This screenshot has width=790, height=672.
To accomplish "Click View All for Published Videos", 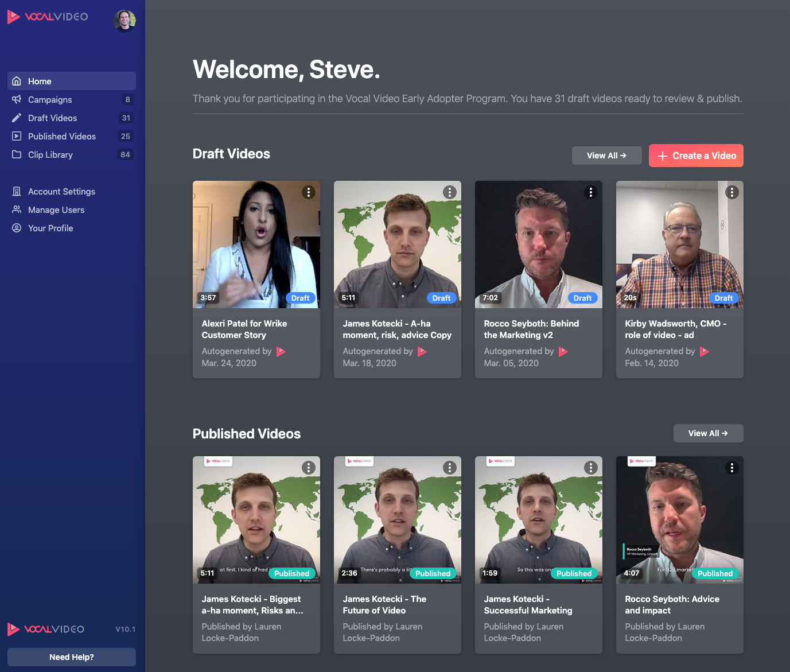I will pyautogui.click(x=708, y=433).
